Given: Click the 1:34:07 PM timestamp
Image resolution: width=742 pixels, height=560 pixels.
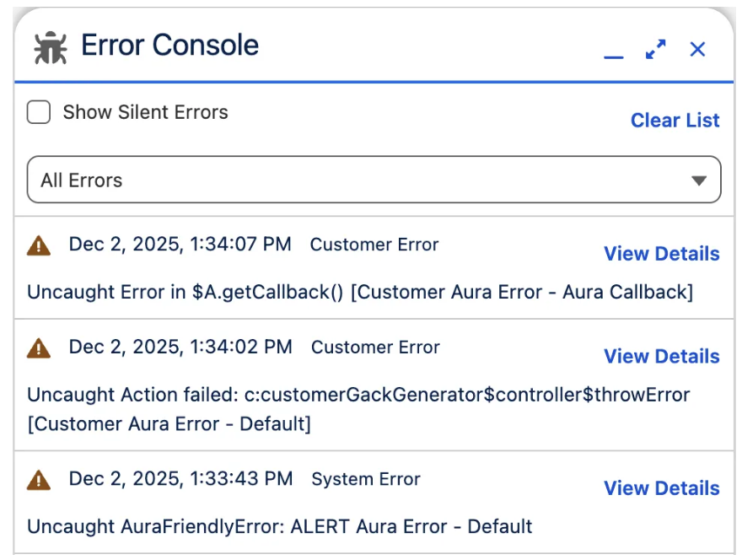Looking at the screenshot, I should pos(180,245).
